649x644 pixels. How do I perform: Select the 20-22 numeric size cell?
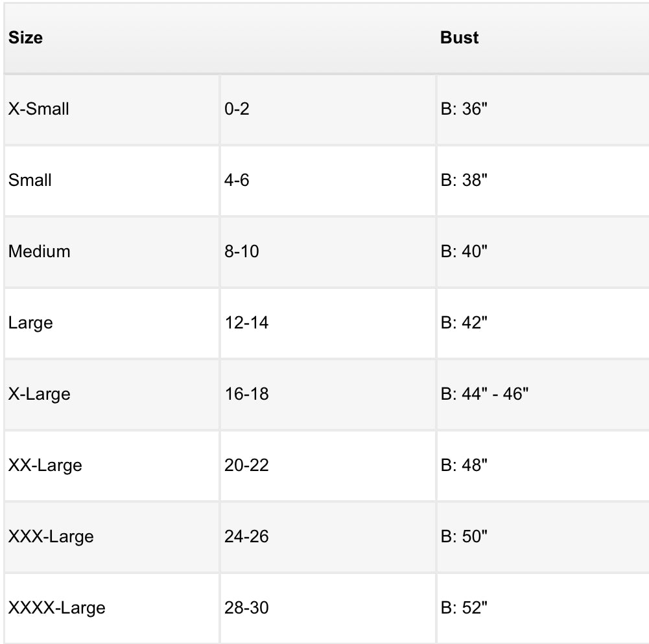coord(246,465)
